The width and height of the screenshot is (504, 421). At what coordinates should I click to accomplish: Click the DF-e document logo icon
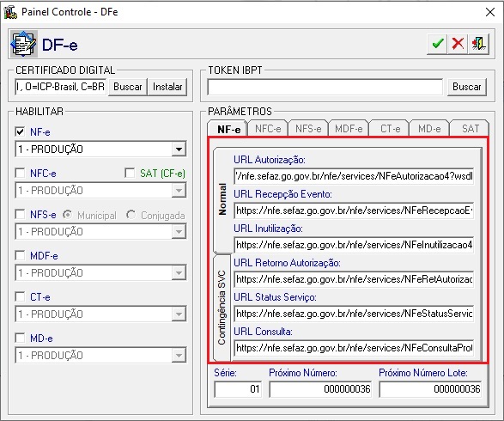(23, 44)
